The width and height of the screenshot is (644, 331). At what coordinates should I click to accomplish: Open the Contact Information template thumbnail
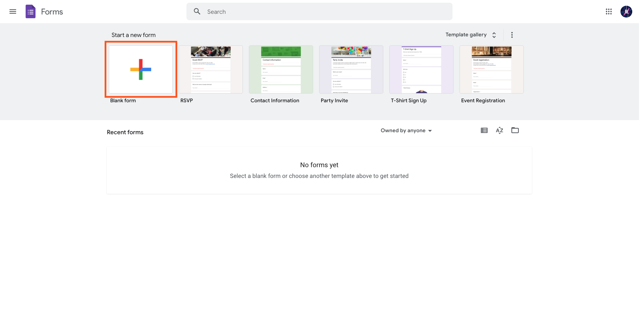[x=281, y=70]
